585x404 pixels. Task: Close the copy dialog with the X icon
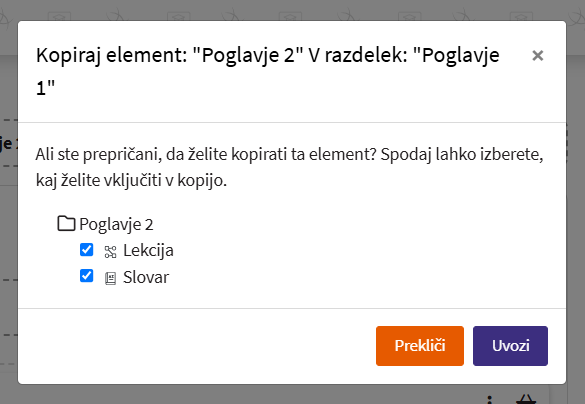(x=537, y=56)
